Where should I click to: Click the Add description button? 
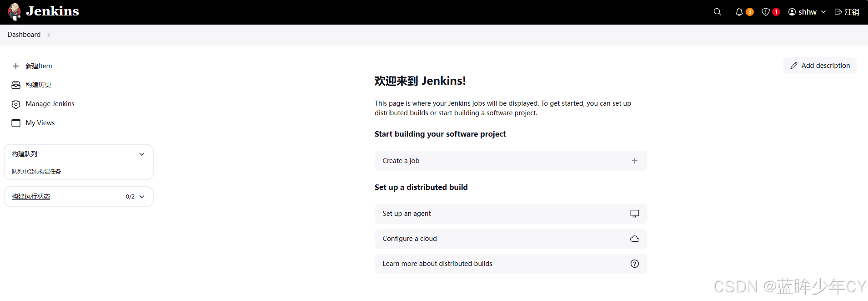pyautogui.click(x=820, y=66)
